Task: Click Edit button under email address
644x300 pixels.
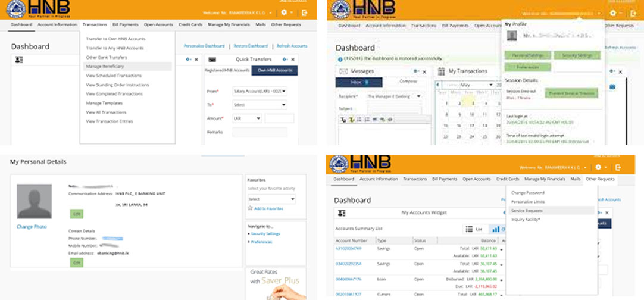Action: pyautogui.click(x=76, y=262)
